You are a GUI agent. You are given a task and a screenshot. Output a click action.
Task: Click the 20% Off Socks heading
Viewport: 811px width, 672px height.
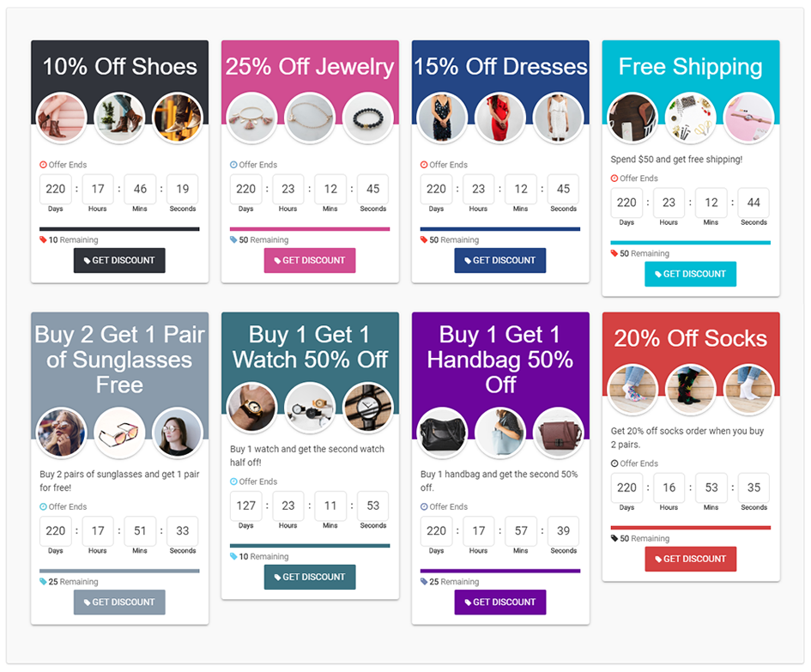[x=690, y=338]
